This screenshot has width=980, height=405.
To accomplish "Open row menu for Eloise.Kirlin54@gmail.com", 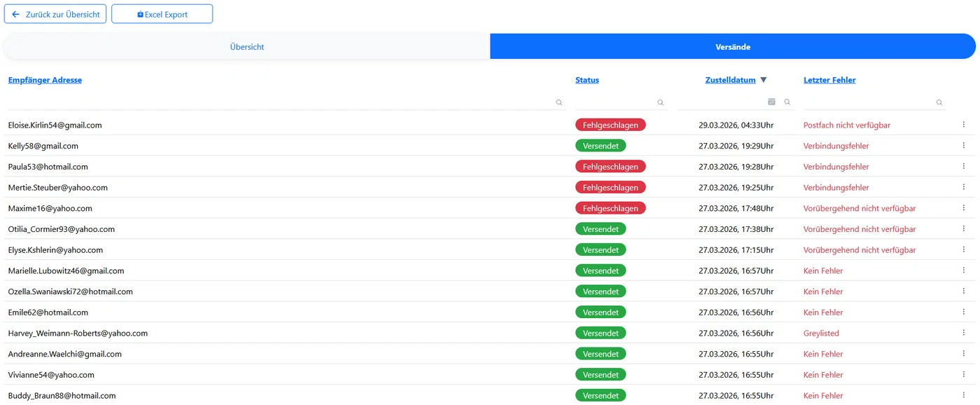I will (x=963, y=125).
